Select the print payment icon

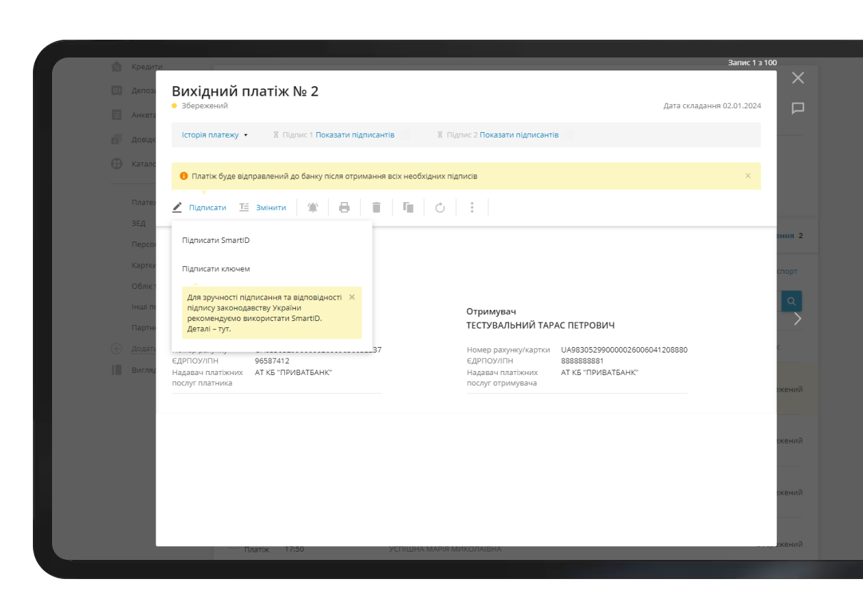pyautogui.click(x=345, y=207)
